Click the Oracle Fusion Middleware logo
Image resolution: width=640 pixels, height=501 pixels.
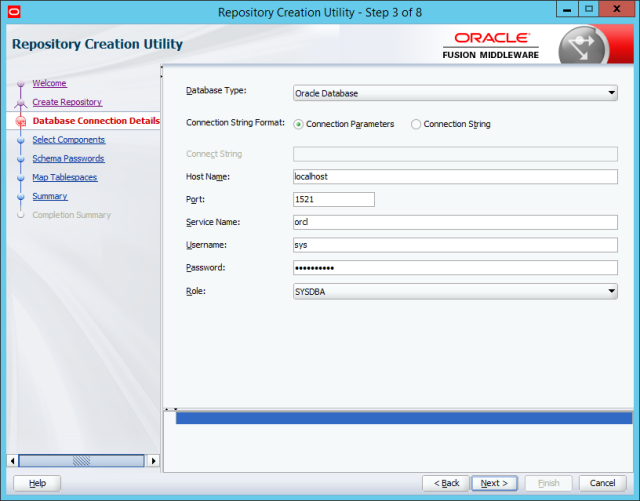(491, 46)
